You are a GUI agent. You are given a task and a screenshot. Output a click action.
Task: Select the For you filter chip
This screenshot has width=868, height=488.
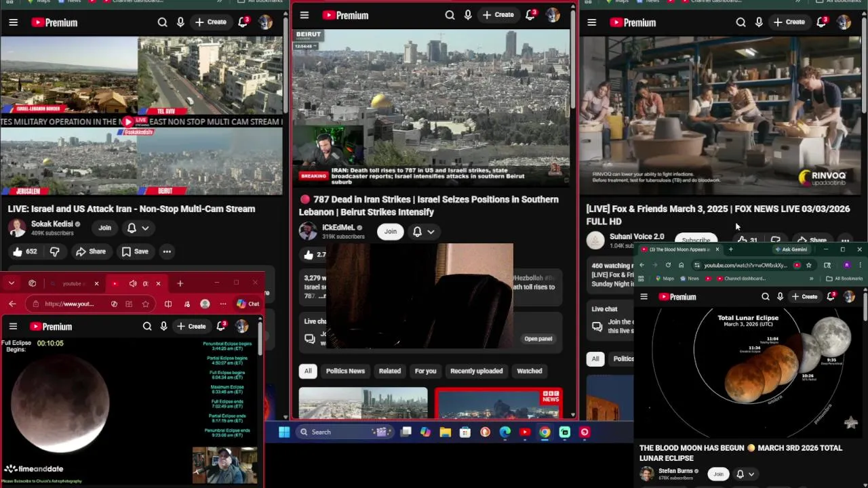(425, 371)
